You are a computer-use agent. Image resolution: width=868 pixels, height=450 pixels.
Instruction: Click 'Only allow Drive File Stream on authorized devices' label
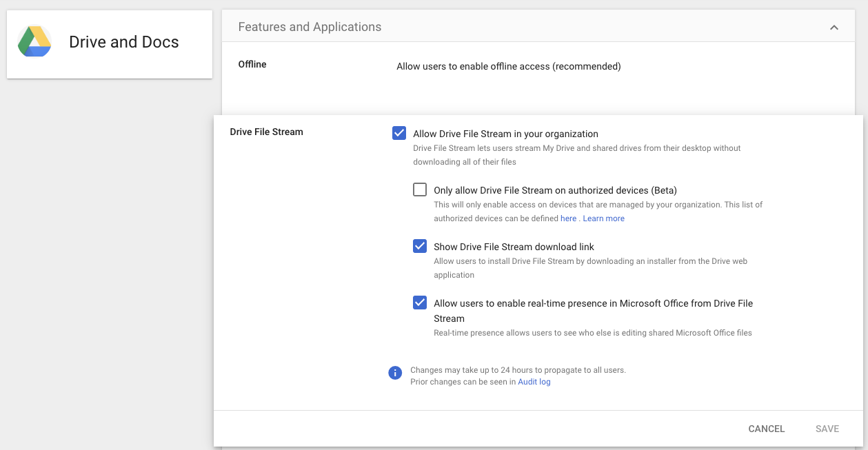click(555, 190)
